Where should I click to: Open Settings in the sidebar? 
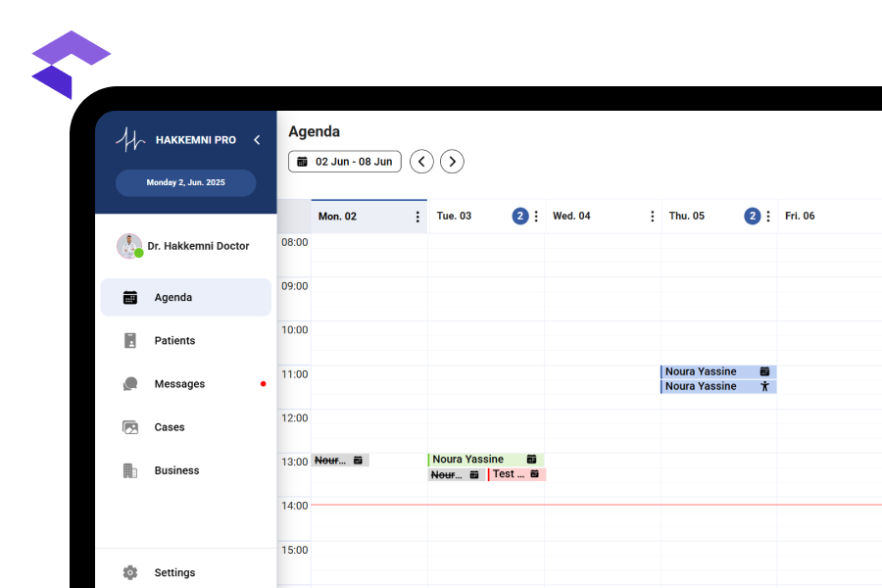[185, 572]
